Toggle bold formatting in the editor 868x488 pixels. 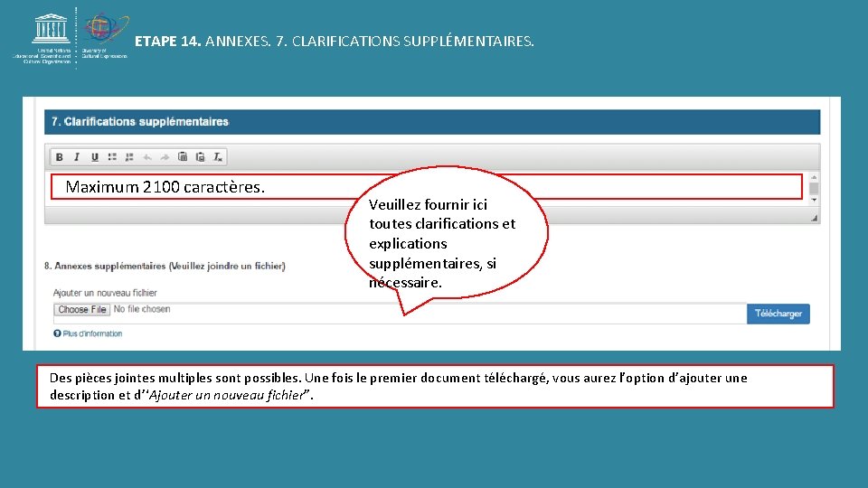[60, 157]
